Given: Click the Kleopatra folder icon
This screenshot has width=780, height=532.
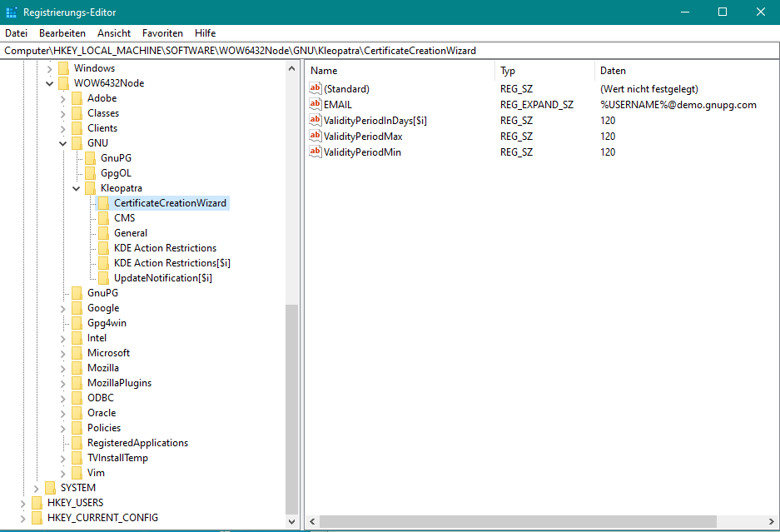Looking at the screenshot, I should pyautogui.click(x=91, y=188).
